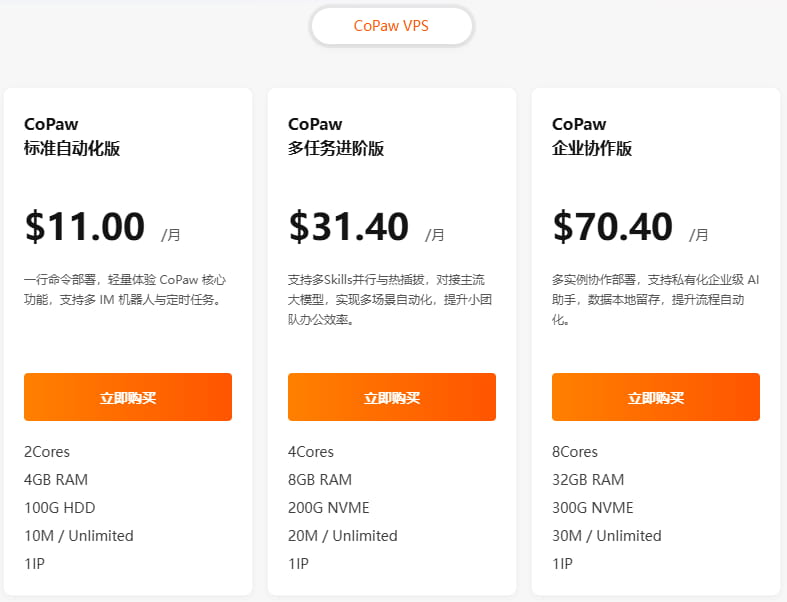This screenshot has width=787, height=602.
Task: Click the $70.40 monthly price
Action: point(613,227)
